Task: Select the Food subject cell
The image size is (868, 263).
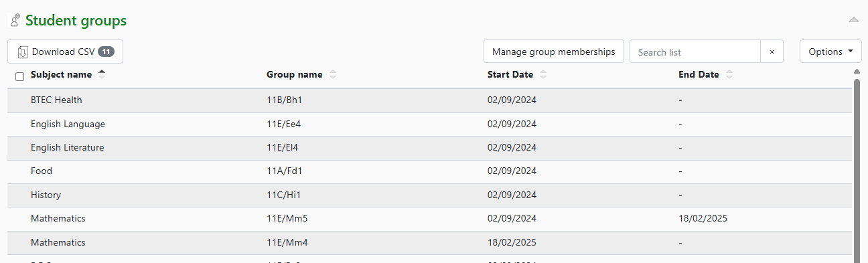Action: 42,171
